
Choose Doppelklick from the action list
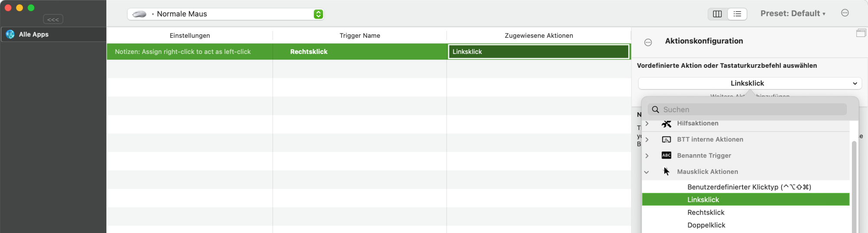pyautogui.click(x=706, y=225)
